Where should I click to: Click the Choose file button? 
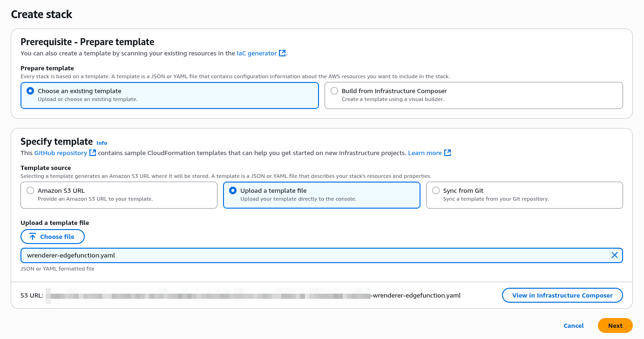53,236
